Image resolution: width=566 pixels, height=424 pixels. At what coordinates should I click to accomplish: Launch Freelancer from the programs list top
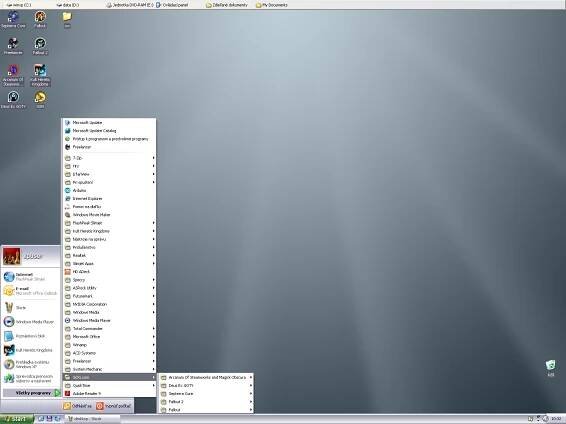(x=110, y=147)
